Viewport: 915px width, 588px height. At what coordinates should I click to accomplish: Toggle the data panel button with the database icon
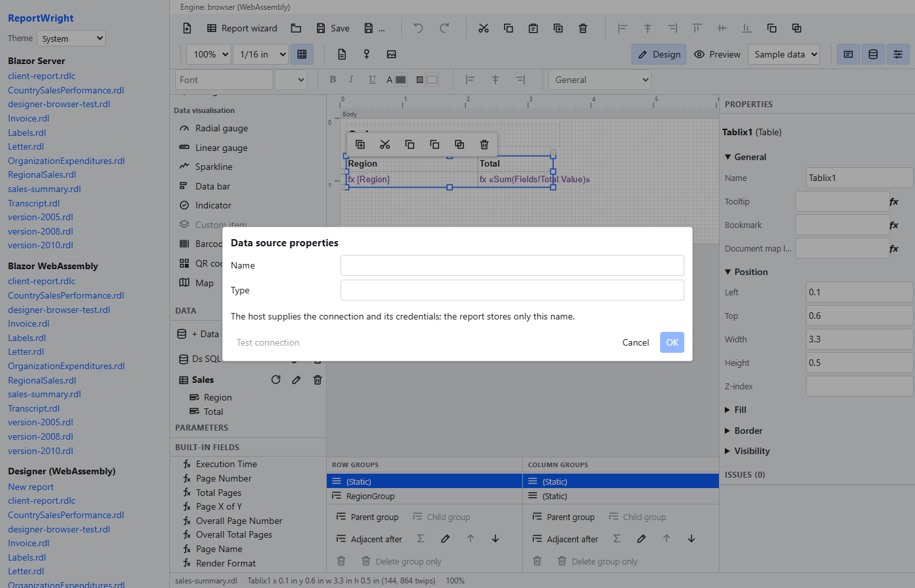pos(873,54)
